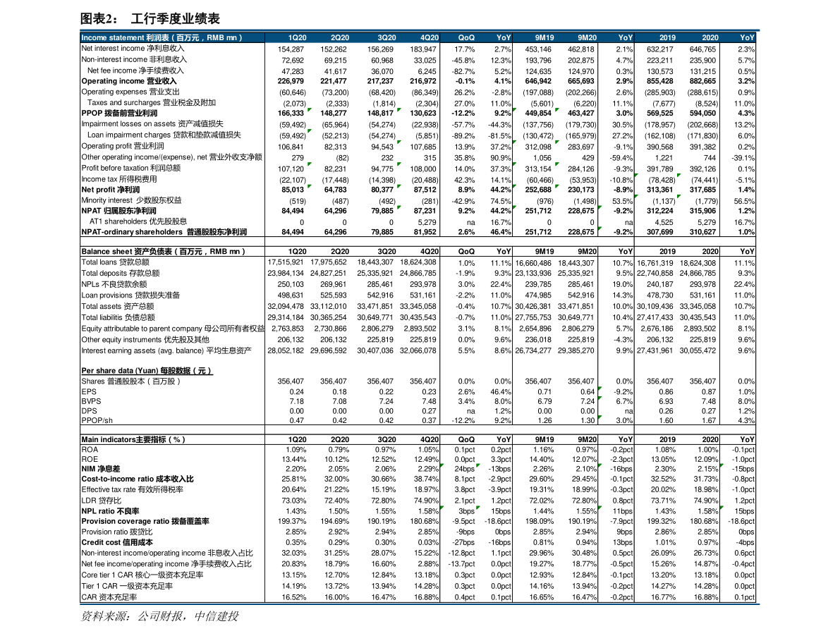This screenshot has width=840, height=636.
Task: Select the cell showing 855,428
Action: pos(660,81)
